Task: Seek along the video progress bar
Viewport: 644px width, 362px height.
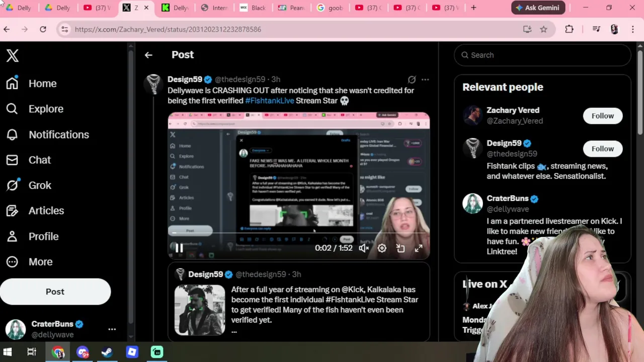Action: click(299, 233)
